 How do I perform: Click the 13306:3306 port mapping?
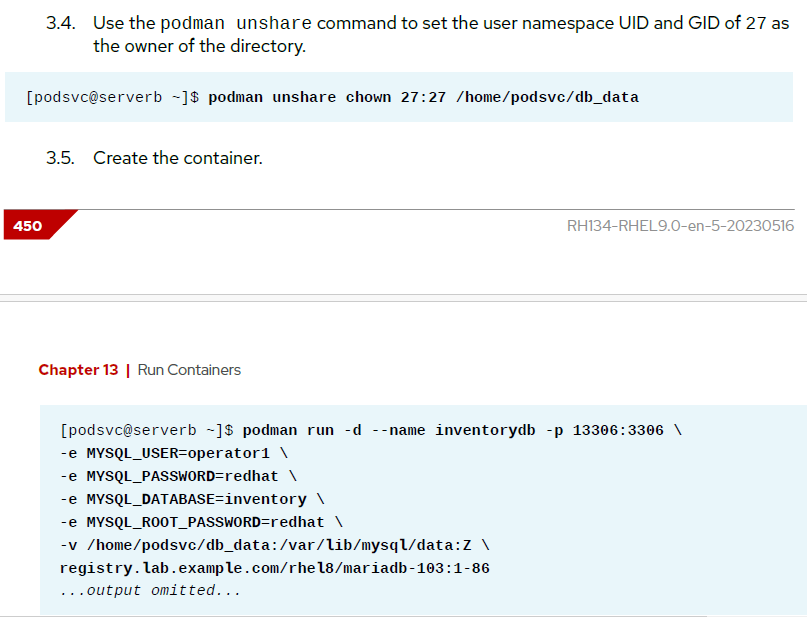point(618,430)
